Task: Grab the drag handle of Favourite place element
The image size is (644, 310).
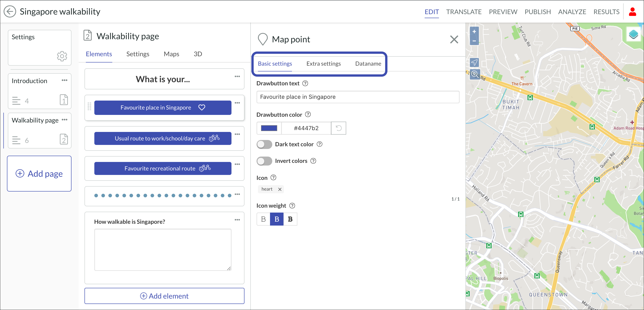Action: pos(89,106)
